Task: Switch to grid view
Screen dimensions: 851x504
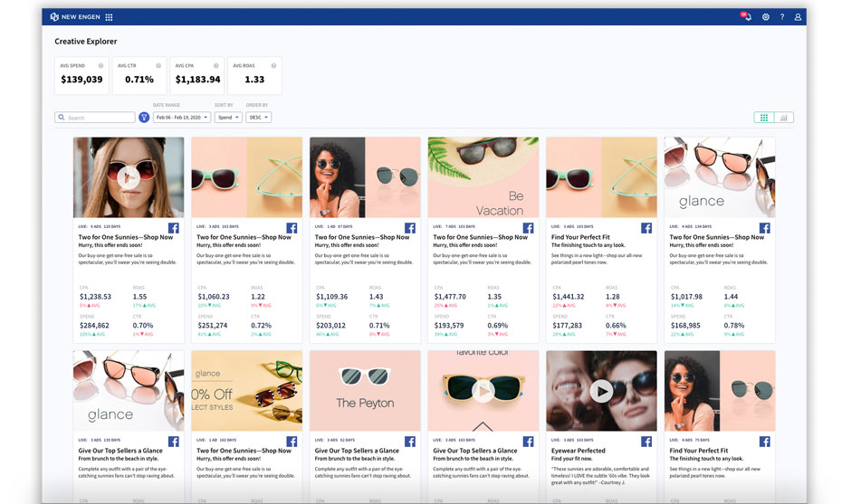Action: click(x=763, y=118)
